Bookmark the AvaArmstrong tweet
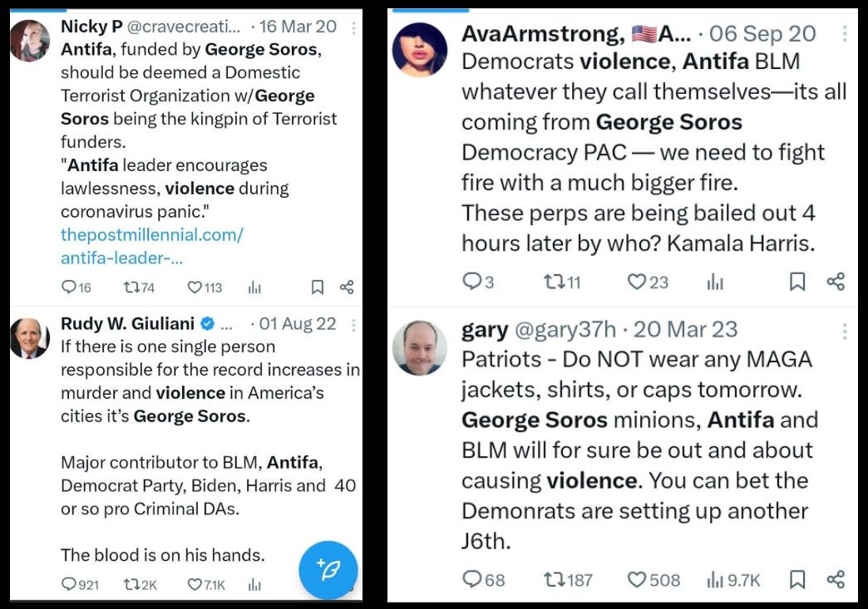This screenshot has height=609, width=868. pyautogui.click(x=797, y=282)
